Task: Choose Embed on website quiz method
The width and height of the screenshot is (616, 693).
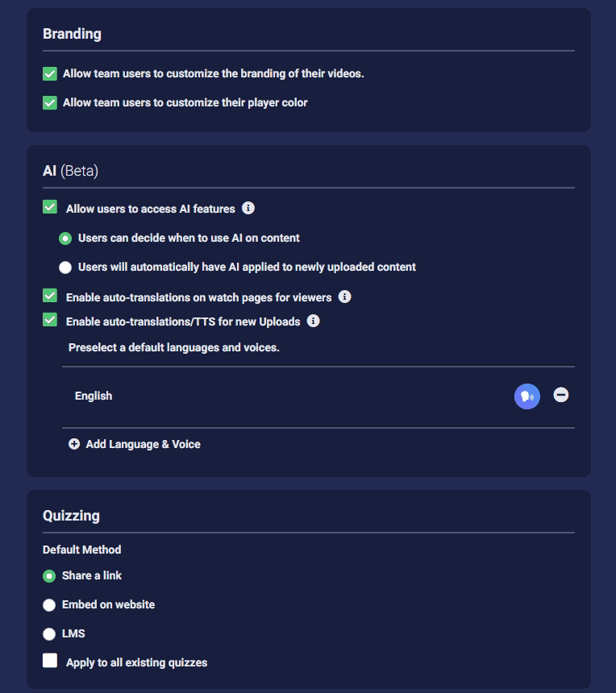Action: [49, 605]
